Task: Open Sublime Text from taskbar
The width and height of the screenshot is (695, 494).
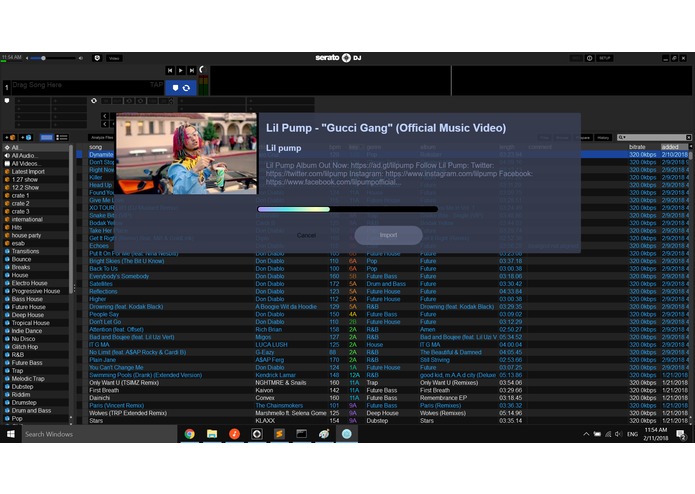Action: point(279,434)
